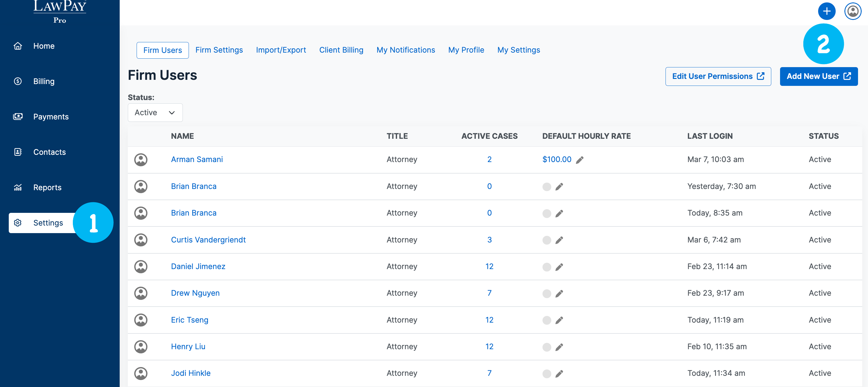Open the My Notifications tab
The image size is (868, 387).
tap(405, 50)
